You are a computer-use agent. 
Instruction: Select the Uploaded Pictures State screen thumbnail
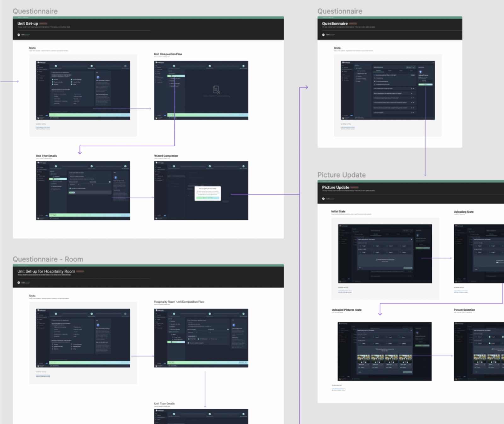385,351
